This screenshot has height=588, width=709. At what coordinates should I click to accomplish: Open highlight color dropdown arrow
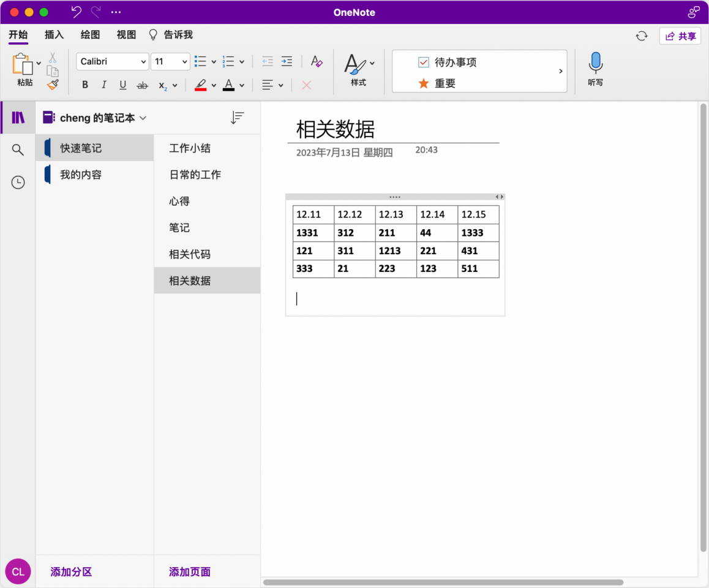(x=214, y=86)
